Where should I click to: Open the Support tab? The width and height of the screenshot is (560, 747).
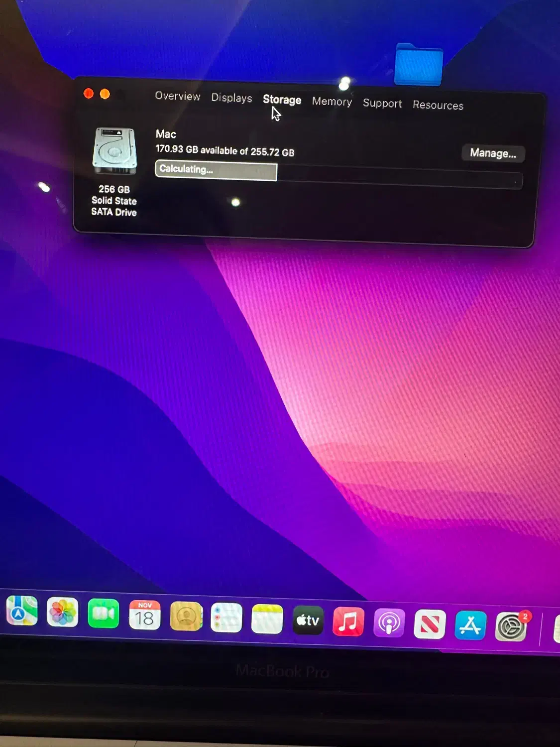(382, 104)
